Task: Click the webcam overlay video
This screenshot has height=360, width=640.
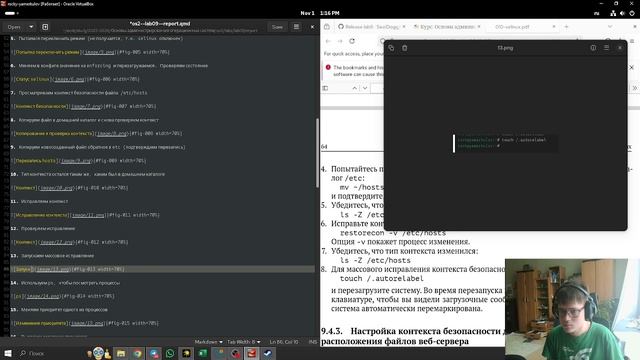Action: pyautogui.click(x=572, y=309)
